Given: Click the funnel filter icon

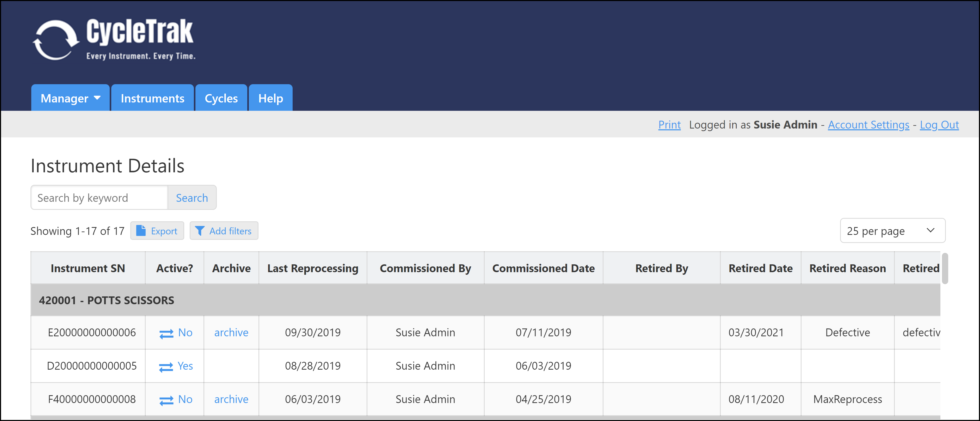Looking at the screenshot, I should [199, 231].
